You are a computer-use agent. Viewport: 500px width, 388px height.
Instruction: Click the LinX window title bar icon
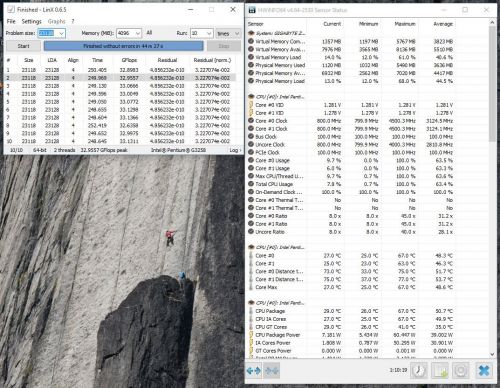(11, 9)
